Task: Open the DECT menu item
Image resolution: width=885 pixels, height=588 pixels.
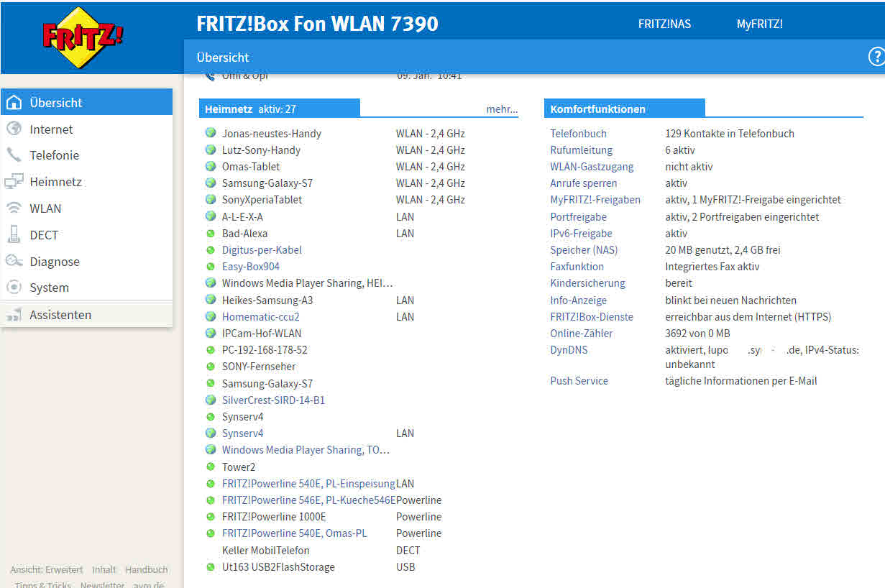Action: pyautogui.click(x=87, y=235)
